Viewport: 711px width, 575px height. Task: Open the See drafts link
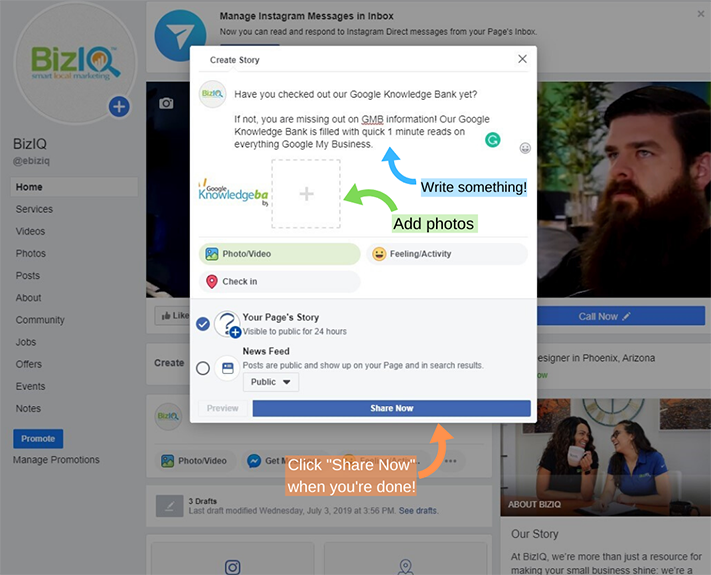pyautogui.click(x=418, y=511)
